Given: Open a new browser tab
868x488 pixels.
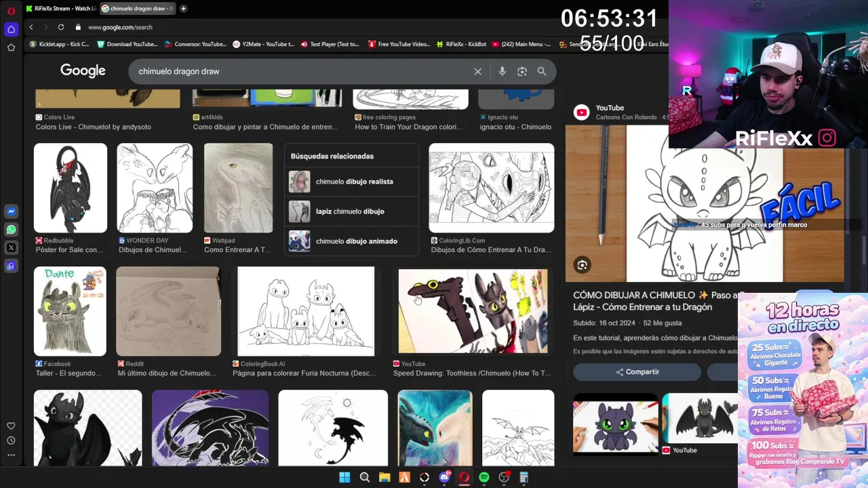Looking at the screenshot, I should pos(183,8).
